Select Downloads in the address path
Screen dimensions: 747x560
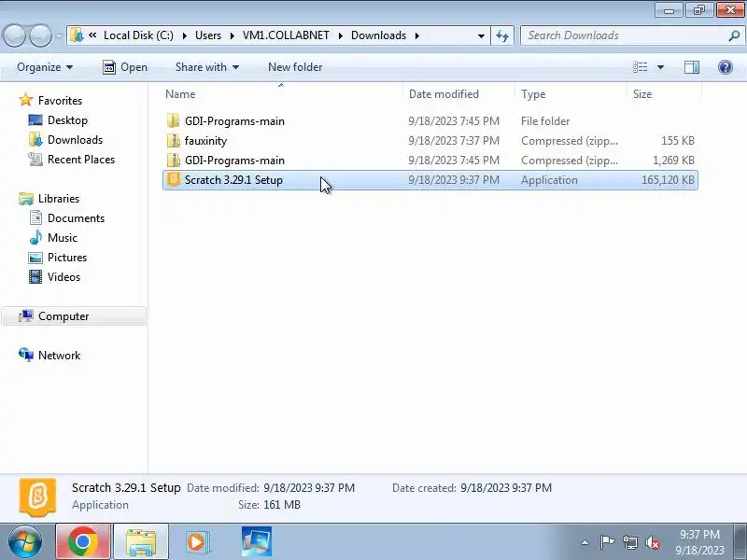pyautogui.click(x=379, y=35)
